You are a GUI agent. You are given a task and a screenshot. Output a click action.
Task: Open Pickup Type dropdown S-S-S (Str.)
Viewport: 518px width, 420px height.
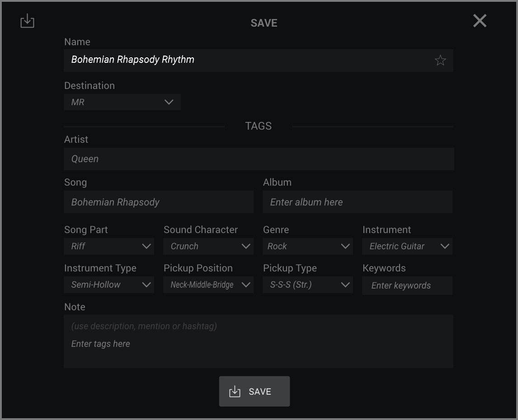click(307, 285)
